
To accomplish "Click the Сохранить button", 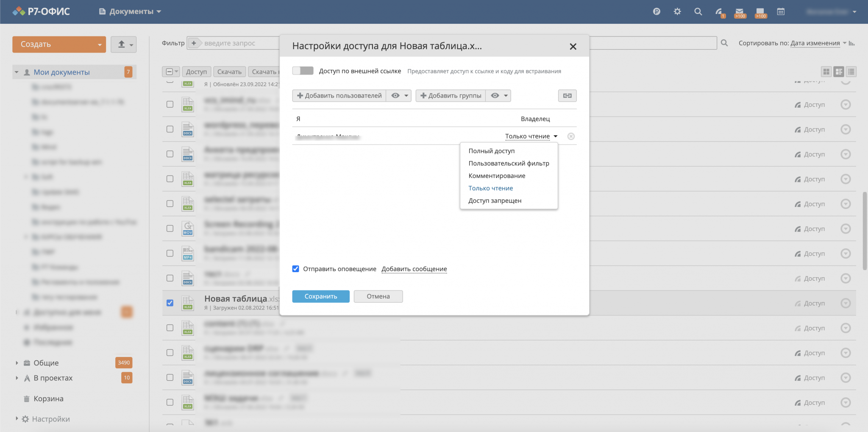I will pos(320,296).
